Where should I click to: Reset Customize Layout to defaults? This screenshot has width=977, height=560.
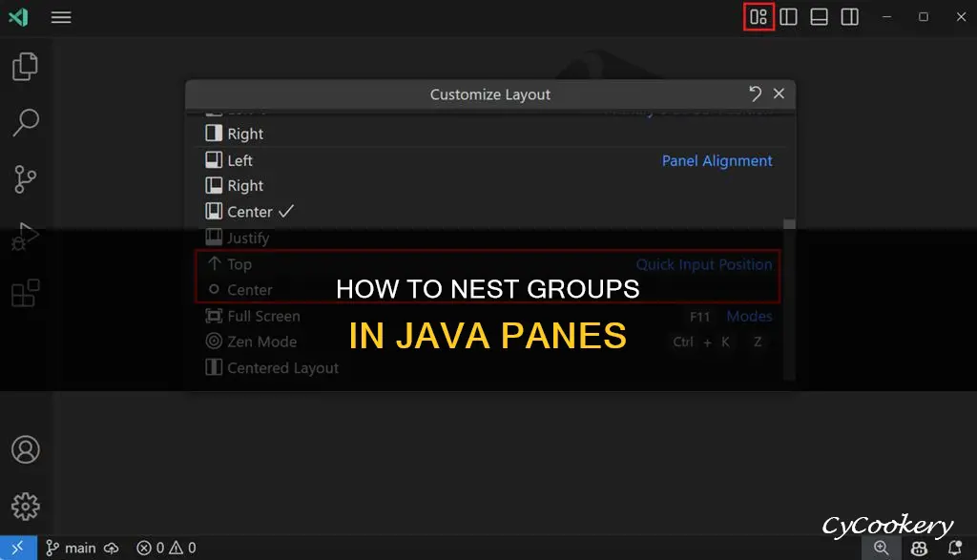[756, 94]
